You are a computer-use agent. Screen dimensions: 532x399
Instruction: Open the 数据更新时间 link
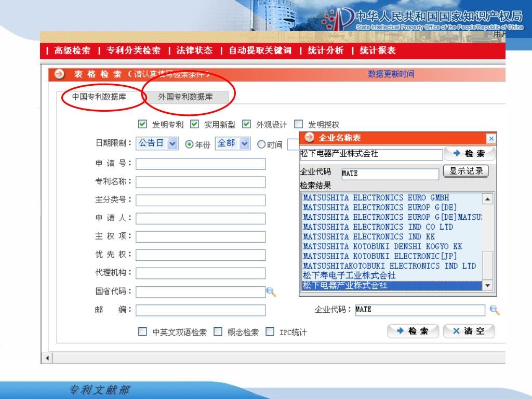click(x=391, y=74)
